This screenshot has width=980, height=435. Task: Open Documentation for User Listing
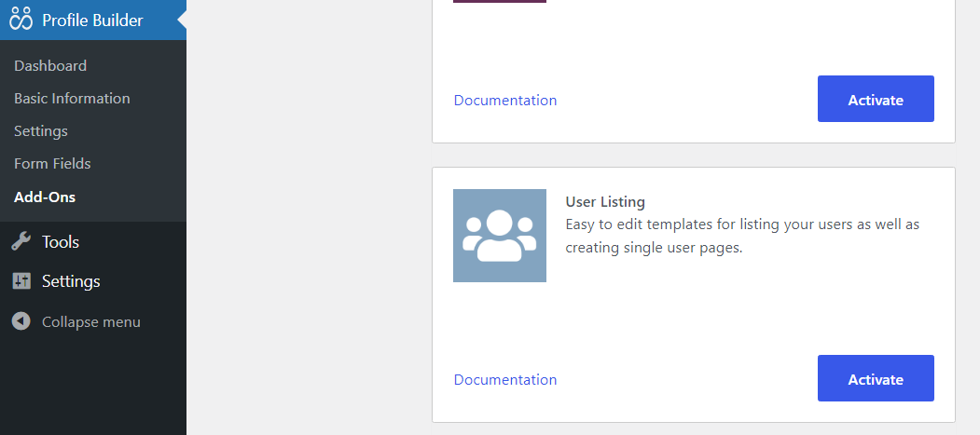pos(505,379)
